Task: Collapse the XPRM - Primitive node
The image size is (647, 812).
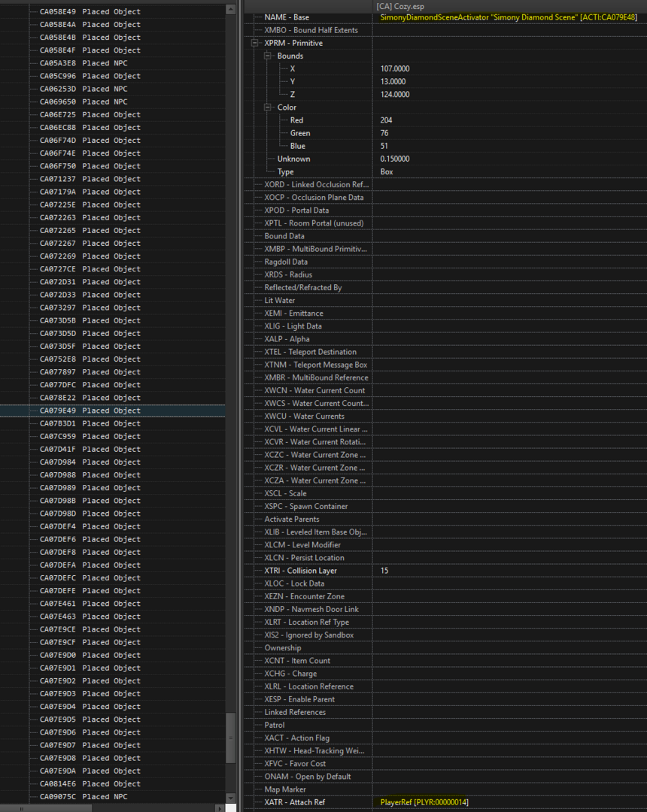Action: (255, 43)
